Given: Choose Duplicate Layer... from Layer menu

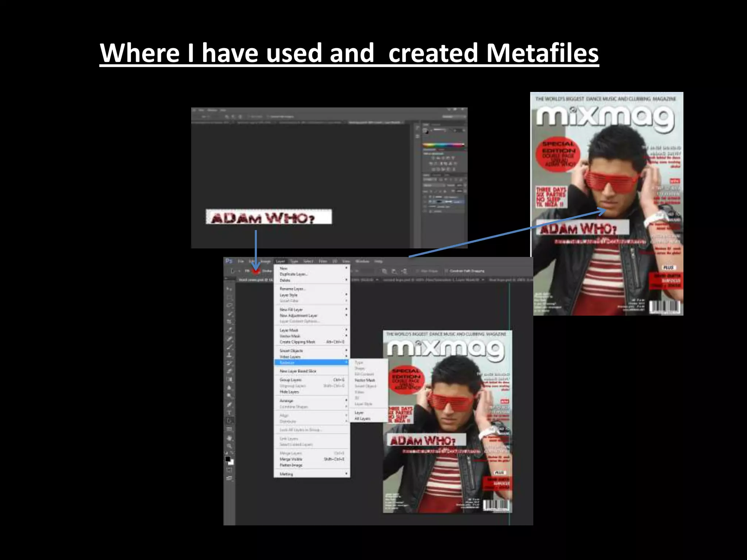Looking at the screenshot, I should pyautogui.click(x=312, y=274).
